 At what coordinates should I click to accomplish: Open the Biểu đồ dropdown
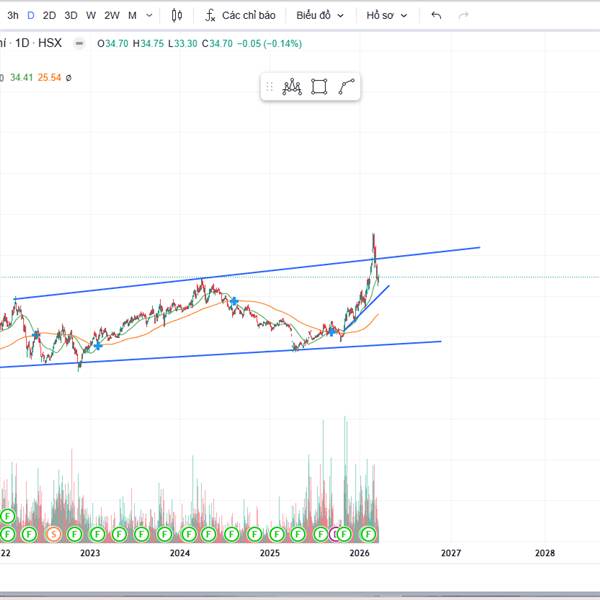(320, 15)
